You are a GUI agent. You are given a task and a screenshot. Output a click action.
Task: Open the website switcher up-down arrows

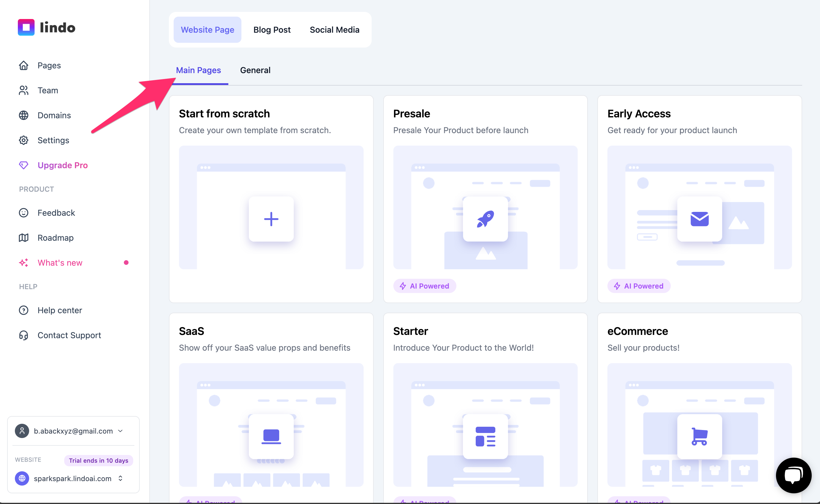(x=120, y=479)
